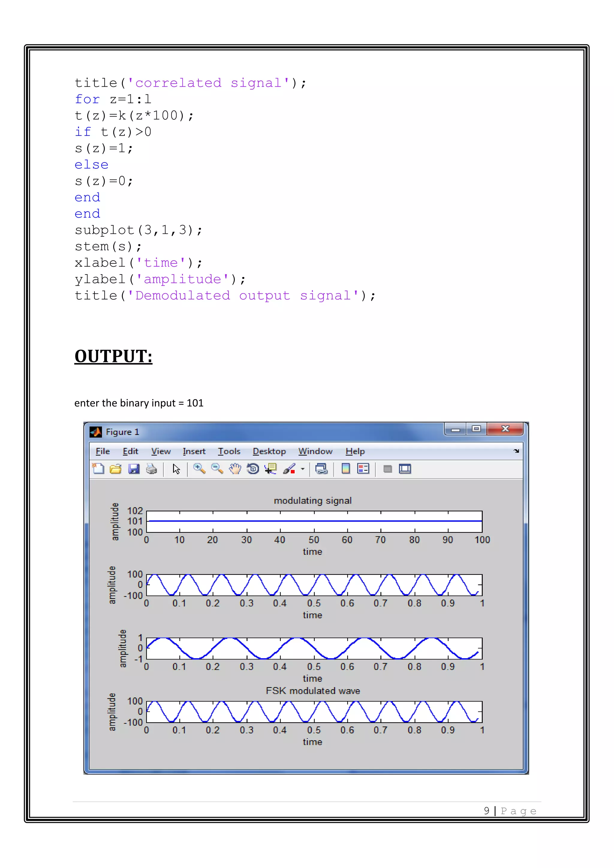
Task: Expand the Brush color dropdown arrow
Action: click(303, 469)
